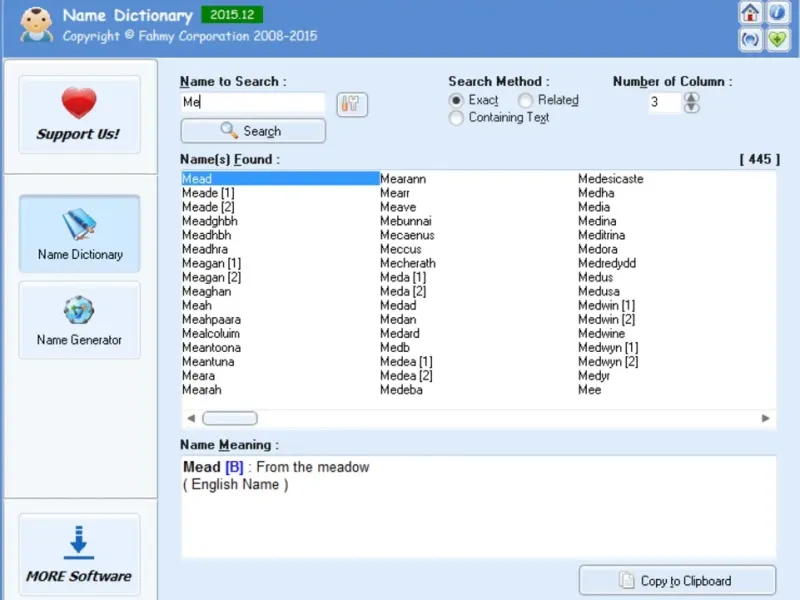Select the name Medard
The image size is (800, 600).
pyautogui.click(x=400, y=333)
